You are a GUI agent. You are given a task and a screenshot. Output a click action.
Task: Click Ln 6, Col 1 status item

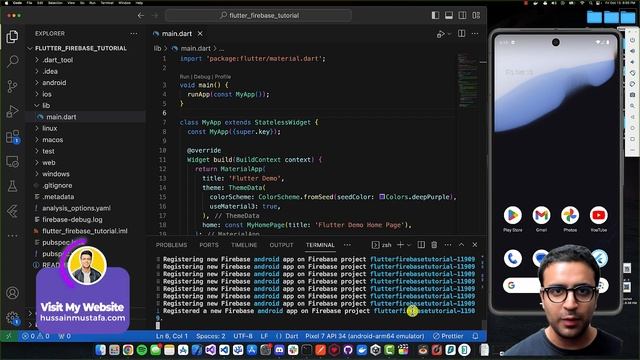[172, 336]
